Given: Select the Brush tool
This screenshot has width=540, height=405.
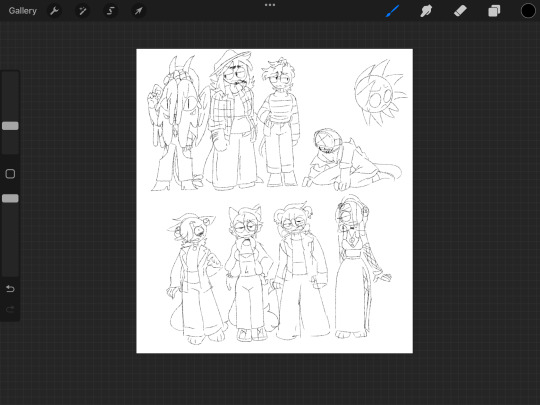Looking at the screenshot, I should point(392,11).
